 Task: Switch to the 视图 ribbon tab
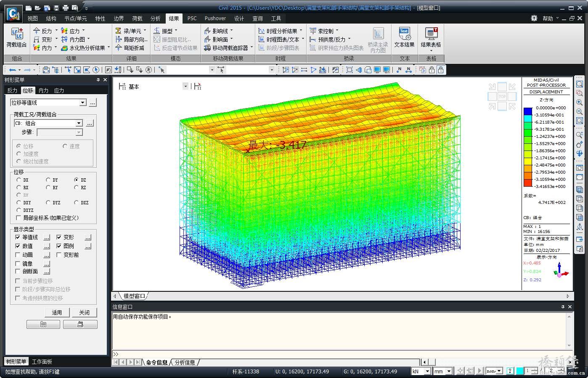[x=32, y=19]
